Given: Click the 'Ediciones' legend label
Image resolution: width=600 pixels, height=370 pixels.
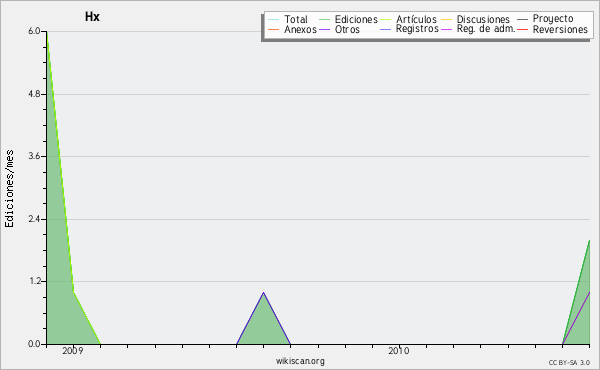Looking at the screenshot, I should point(356,19).
